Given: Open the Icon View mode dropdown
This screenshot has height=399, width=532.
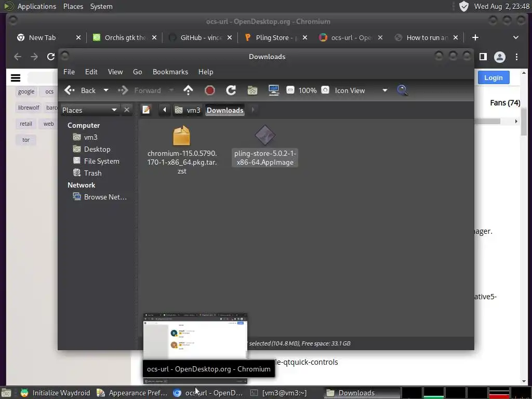Looking at the screenshot, I should (361, 90).
